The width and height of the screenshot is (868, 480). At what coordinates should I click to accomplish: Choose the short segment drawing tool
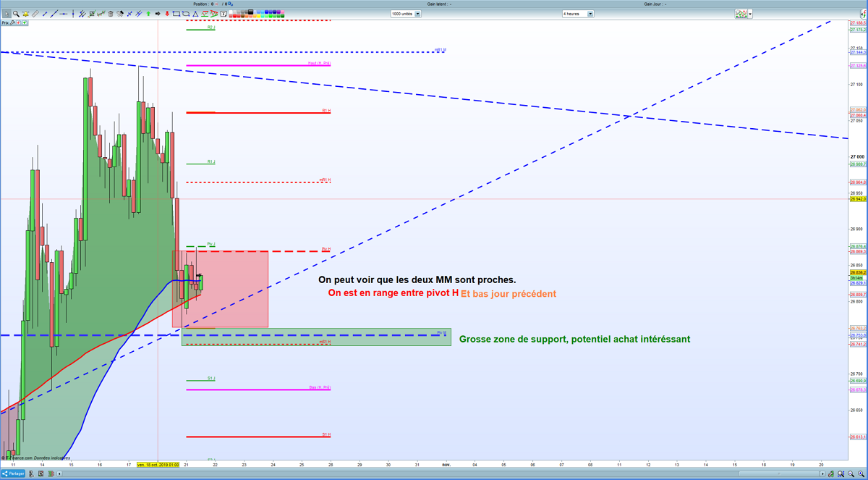tap(44, 14)
